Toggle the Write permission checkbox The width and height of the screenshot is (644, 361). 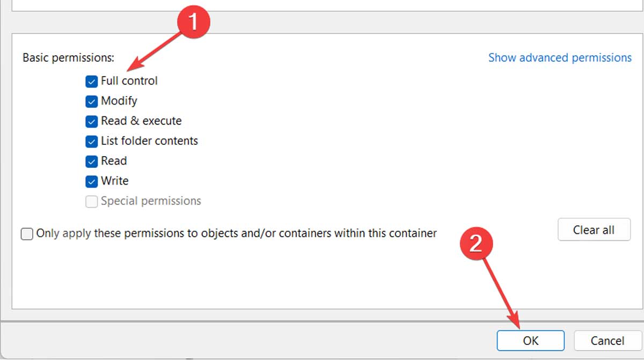tap(91, 181)
